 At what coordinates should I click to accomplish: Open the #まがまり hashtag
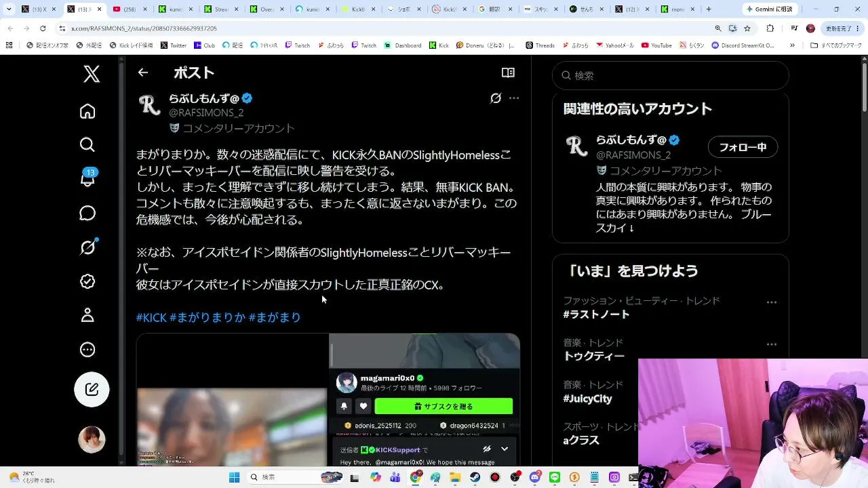pos(275,317)
